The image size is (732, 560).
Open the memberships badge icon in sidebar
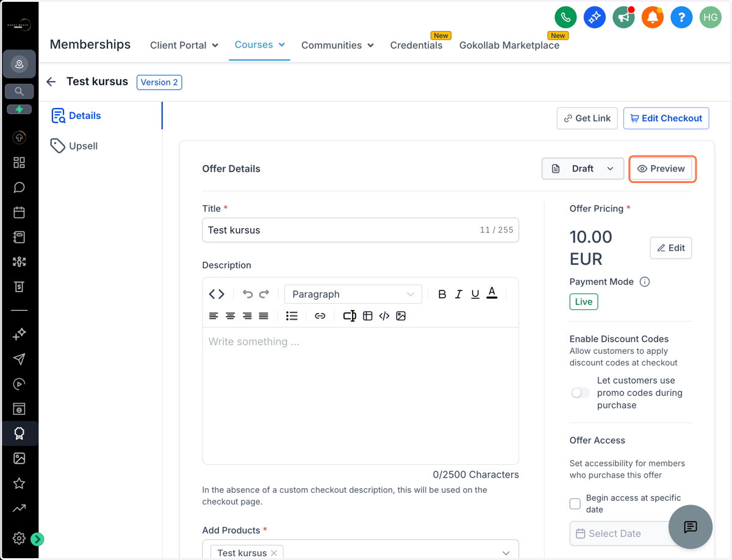(20, 433)
